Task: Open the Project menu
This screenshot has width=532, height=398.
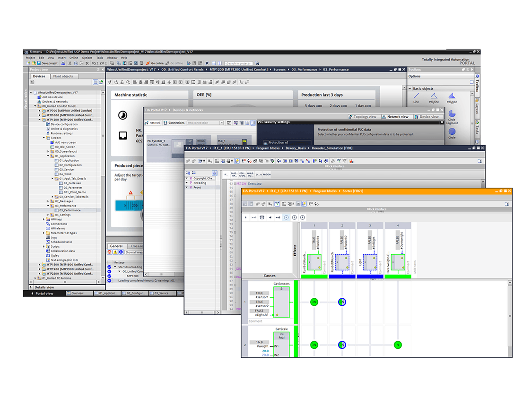Action: (31, 58)
